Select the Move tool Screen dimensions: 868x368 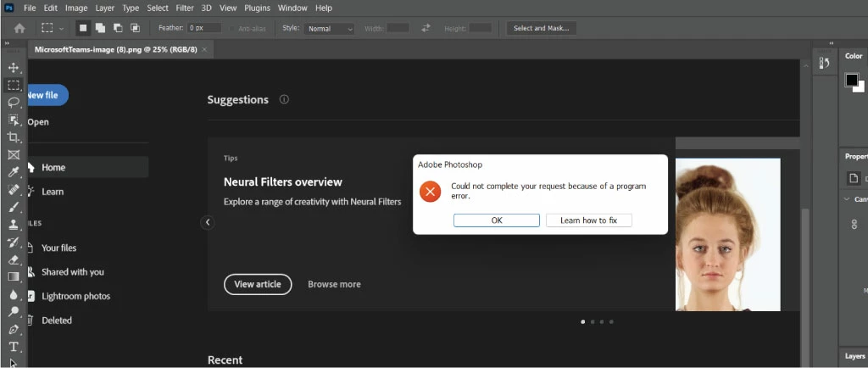(x=14, y=68)
